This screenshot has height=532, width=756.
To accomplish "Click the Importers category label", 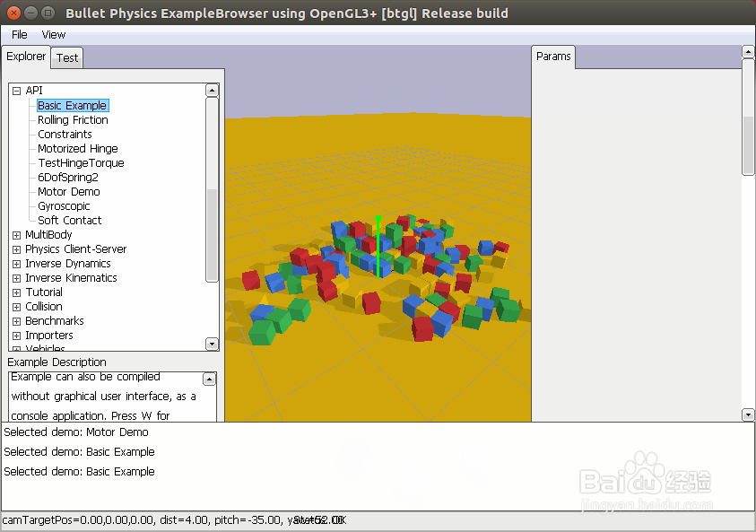I will [x=49, y=336].
